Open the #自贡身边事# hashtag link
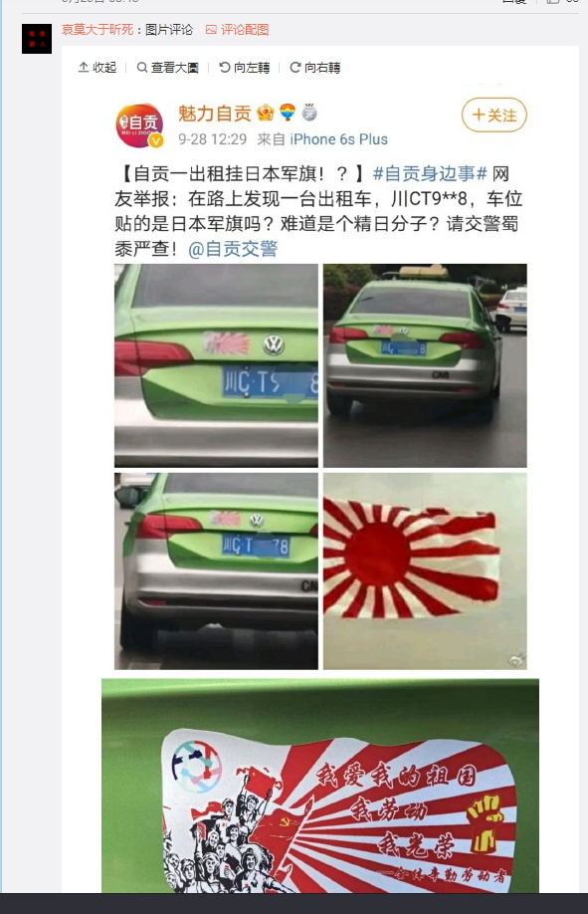 (x=430, y=173)
